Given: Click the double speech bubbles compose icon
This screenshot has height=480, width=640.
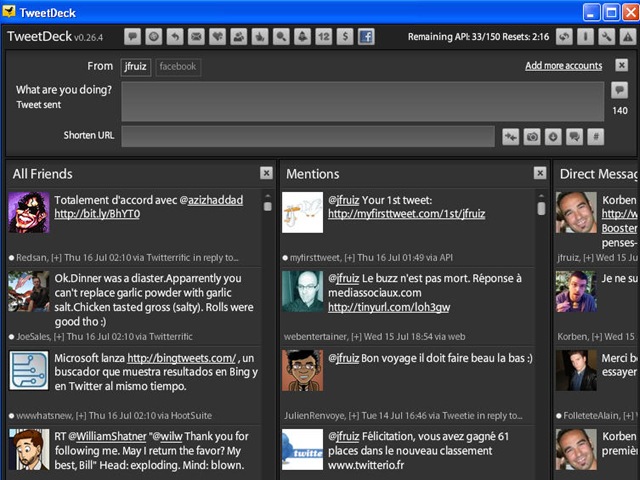Looking at the screenshot, I should [574, 137].
